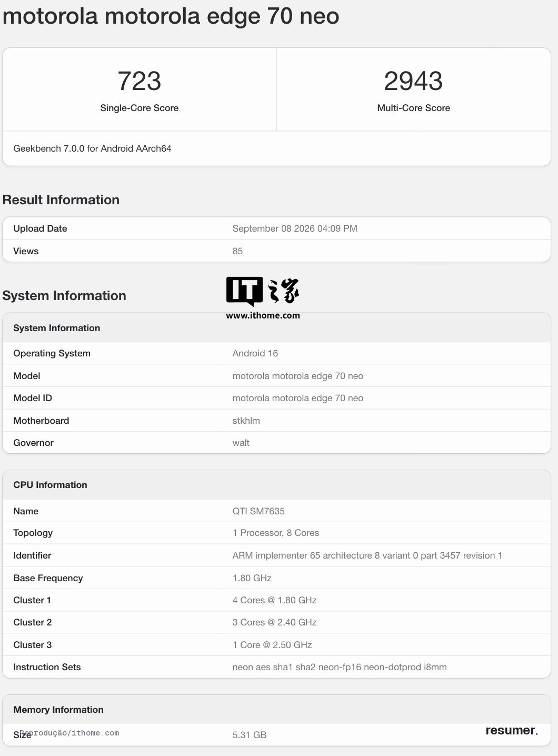Image resolution: width=558 pixels, height=756 pixels.
Task: Select the memory size value '5.31 GB'
Action: point(250,735)
